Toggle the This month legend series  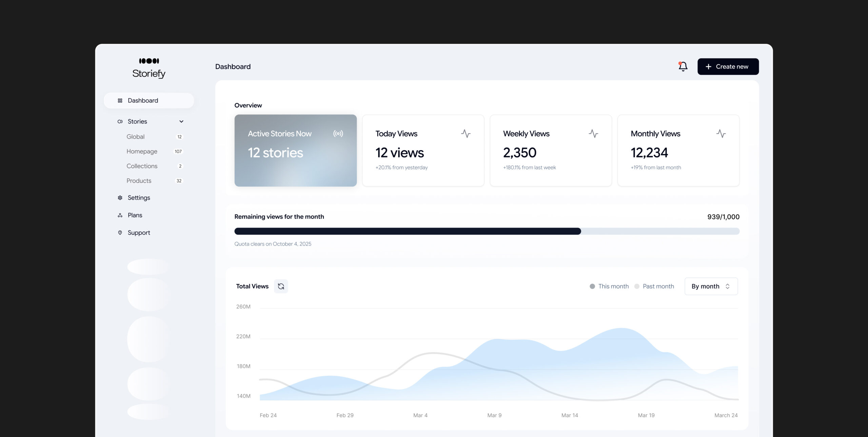click(609, 286)
